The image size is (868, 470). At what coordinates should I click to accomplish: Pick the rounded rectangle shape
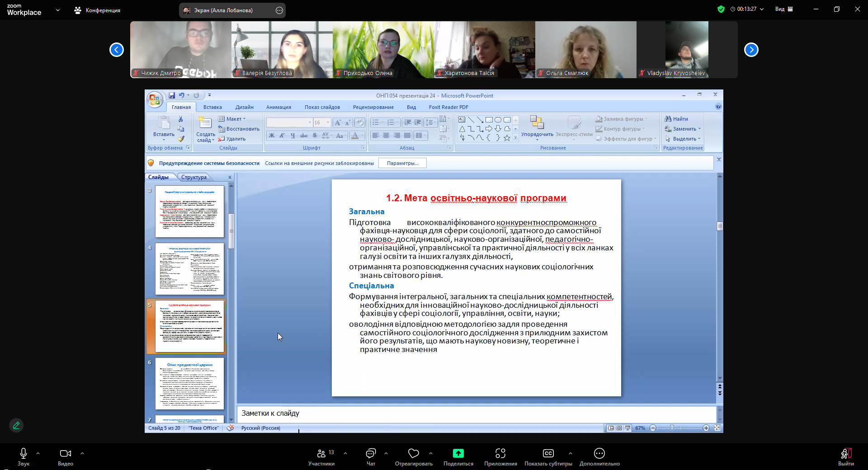coord(507,120)
